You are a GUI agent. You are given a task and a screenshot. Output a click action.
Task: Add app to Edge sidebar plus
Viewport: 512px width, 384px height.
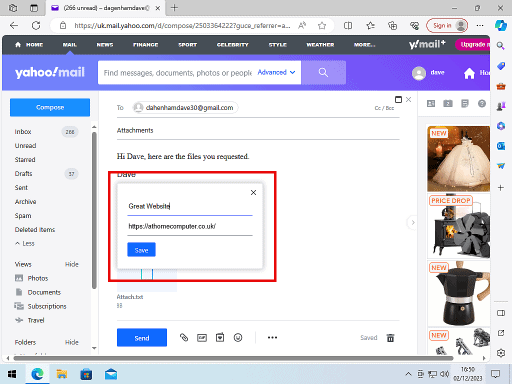coord(501,188)
